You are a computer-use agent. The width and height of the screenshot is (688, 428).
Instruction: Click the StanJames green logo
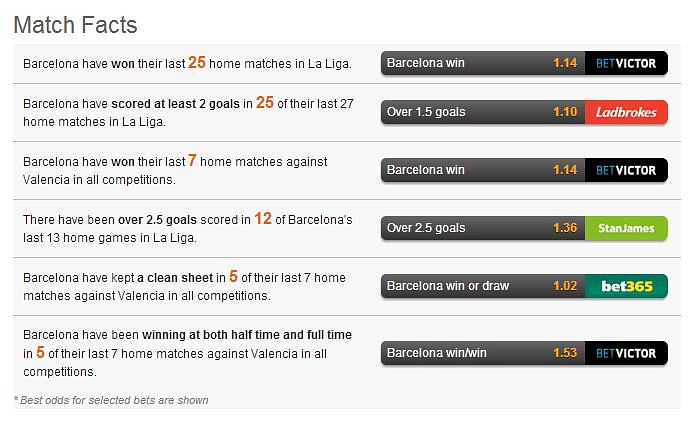pos(626,228)
